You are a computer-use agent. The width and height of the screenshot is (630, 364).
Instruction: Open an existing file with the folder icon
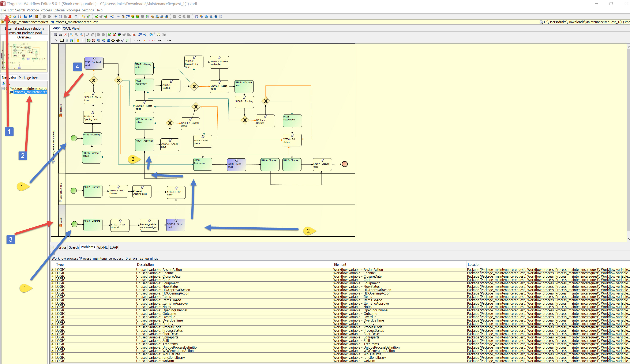pyautogui.click(x=10, y=16)
